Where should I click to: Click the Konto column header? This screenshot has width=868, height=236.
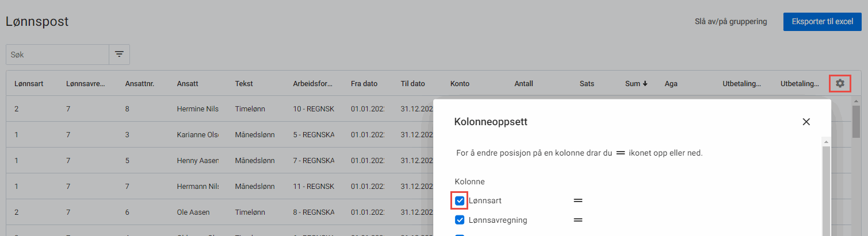coord(460,84)
